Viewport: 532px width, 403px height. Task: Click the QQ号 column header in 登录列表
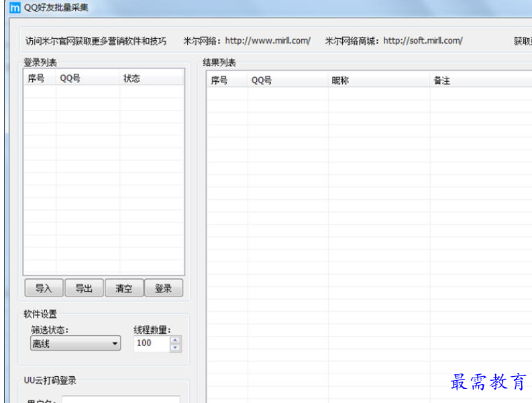87,78
